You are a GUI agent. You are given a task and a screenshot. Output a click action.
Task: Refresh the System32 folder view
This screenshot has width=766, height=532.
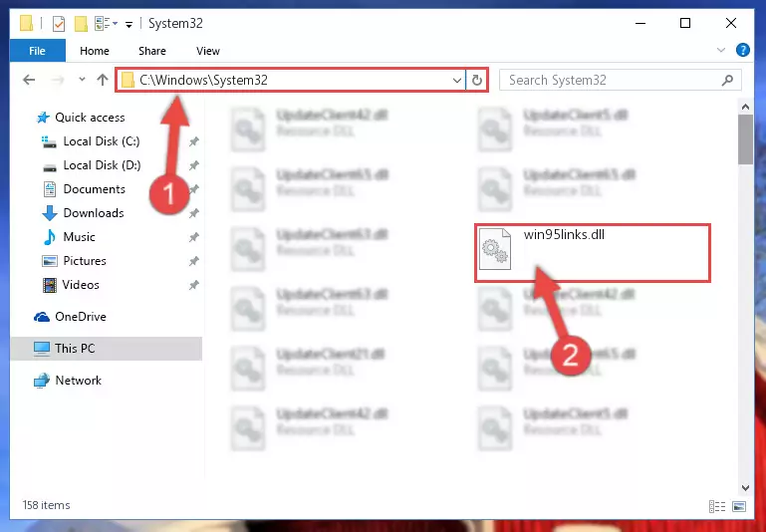(x=477, y=80)
